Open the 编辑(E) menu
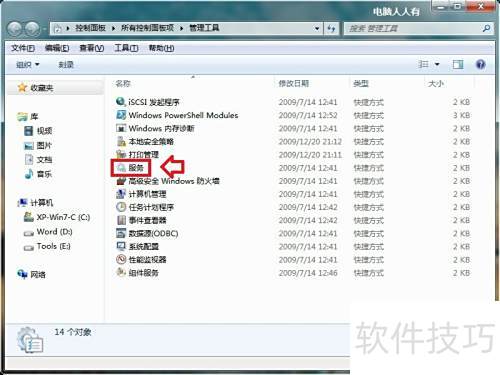Viewport: 500px width, 375px height. pos(57,48)
